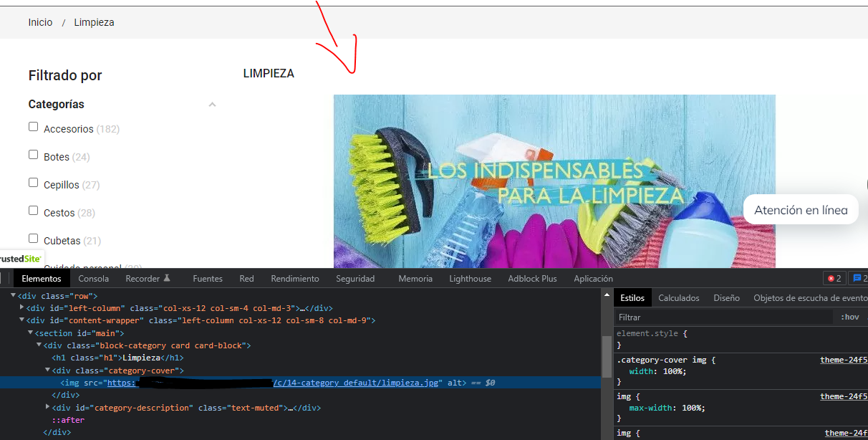The image size is (868, 440).
Task: Check the Cestos category filter
Action: pos(33,211)
